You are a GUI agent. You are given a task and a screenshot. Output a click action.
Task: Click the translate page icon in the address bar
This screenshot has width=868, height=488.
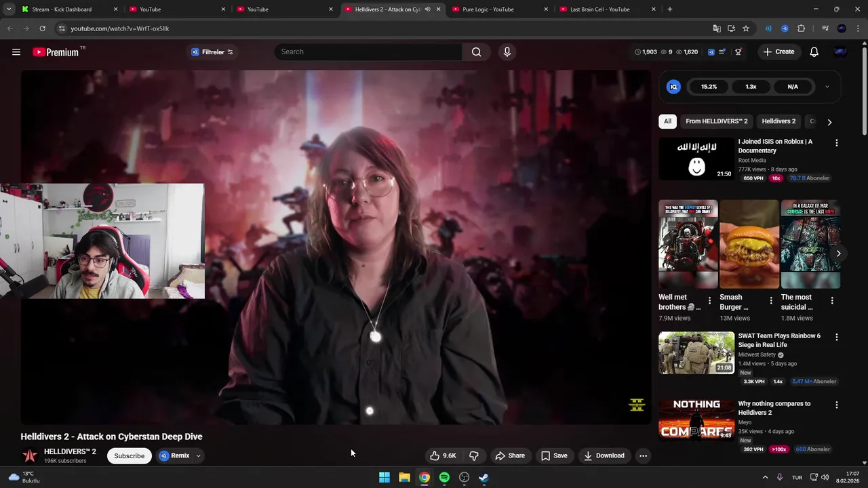(x=717, y=28)
